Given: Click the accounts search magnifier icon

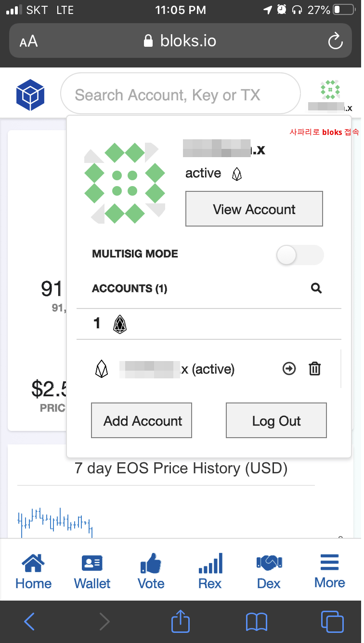Looking at the screenshot, I should tap(316, 288).
